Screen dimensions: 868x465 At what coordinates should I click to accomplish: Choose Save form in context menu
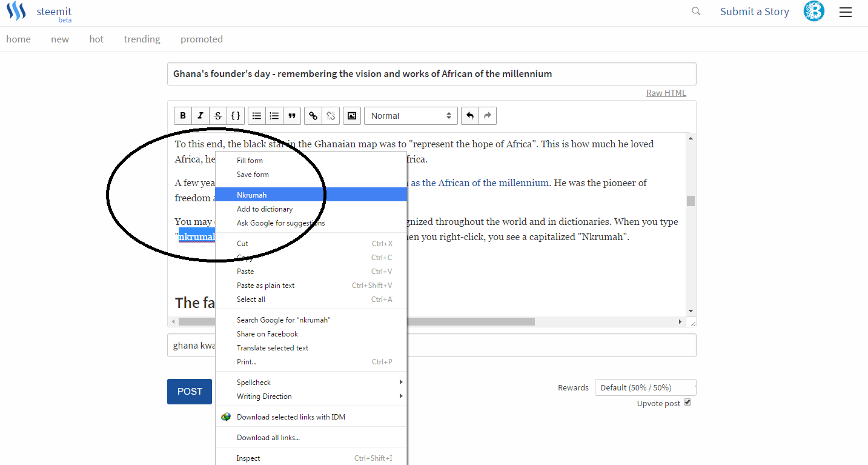click(311, 175)
